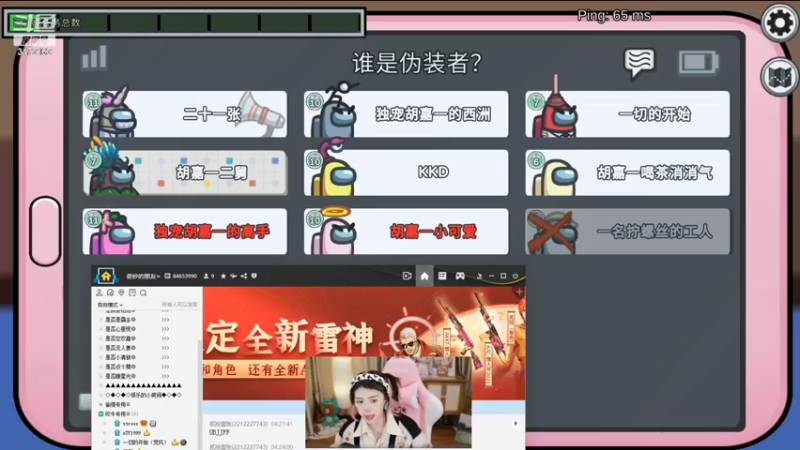The width and height of the screenshot is (800, 450).
Task: Vote for player 一切的开始
Action: click(x=628, y=114)
